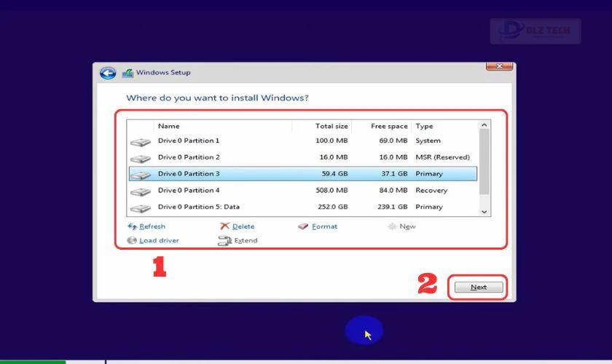
Task: Click the Windows Setup title icon
Action: tap(127, 73)
